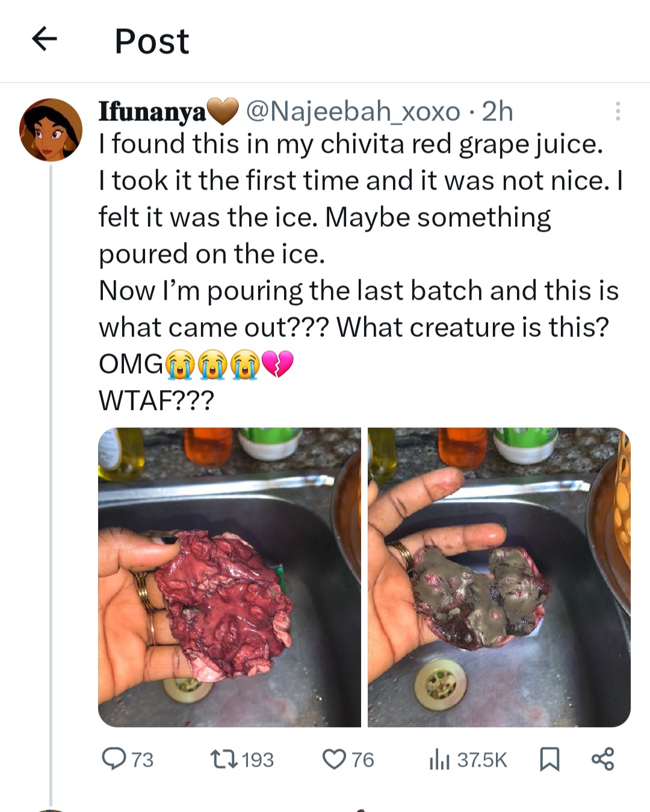Viewport: 650px width, 812px height.
Task: Click the 2h timestamp
Action: 498,111
